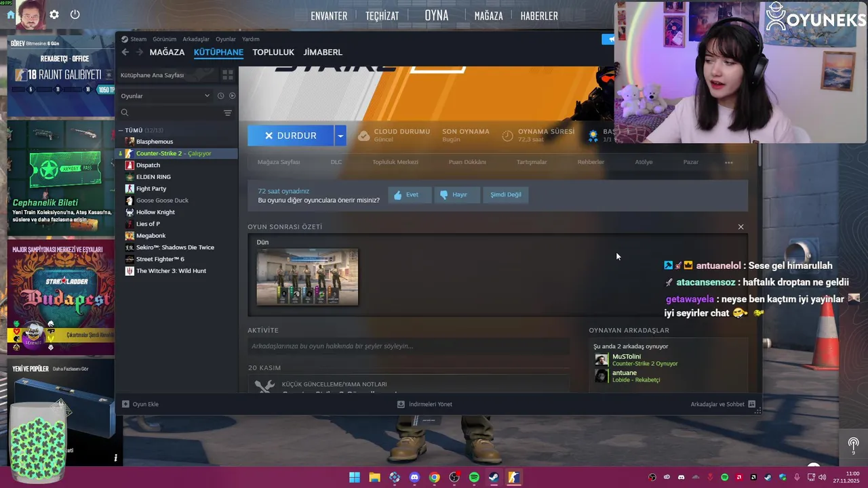
Task: Click the wrench update notes icon
Action: [x=264, y=386]
